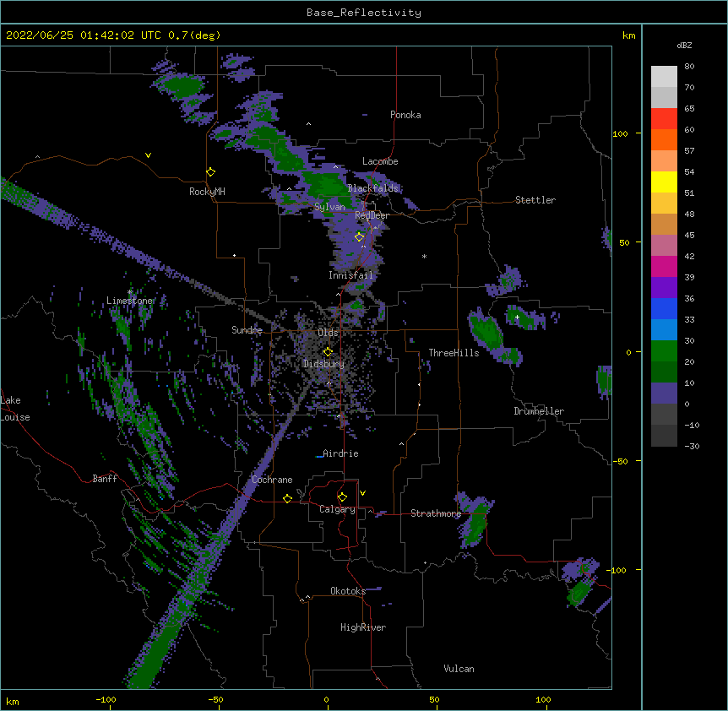Click the Vulcan town label
The height and width of the screenshot is (711, 728).
(x=459, y=669)
